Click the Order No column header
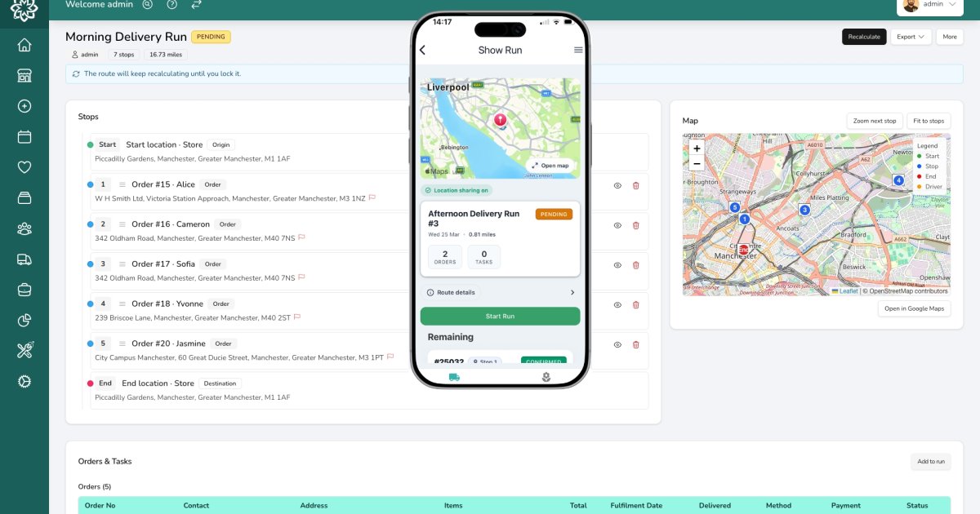This screenshot has height=514, width=980. (100, 506)
